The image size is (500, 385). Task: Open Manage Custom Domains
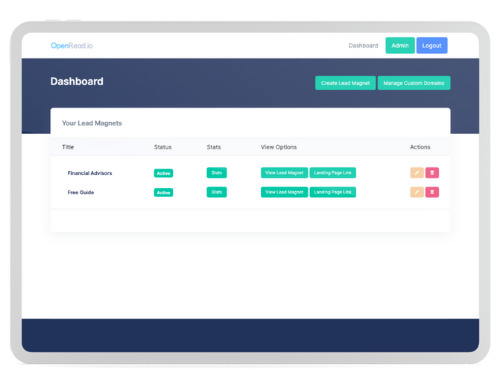414,83
